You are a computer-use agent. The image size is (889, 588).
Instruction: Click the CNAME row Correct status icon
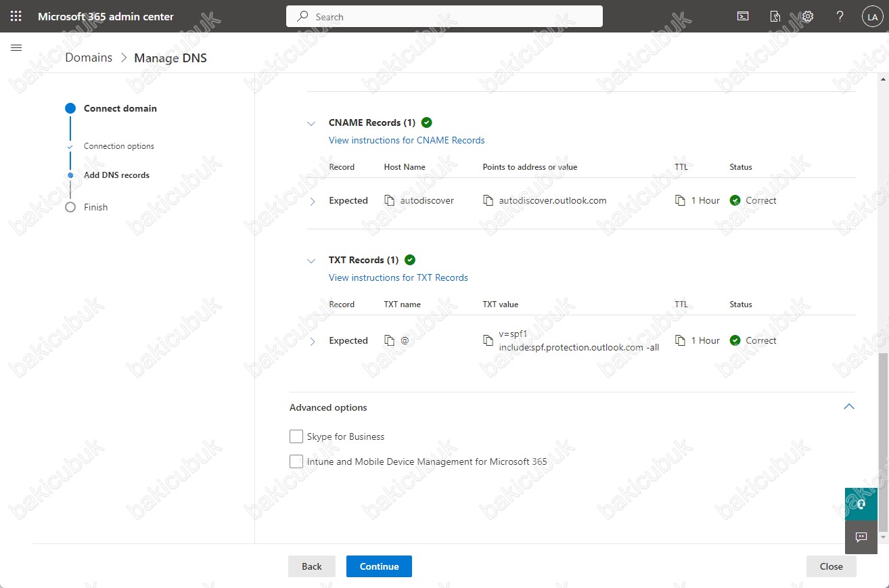coord(735,200)
